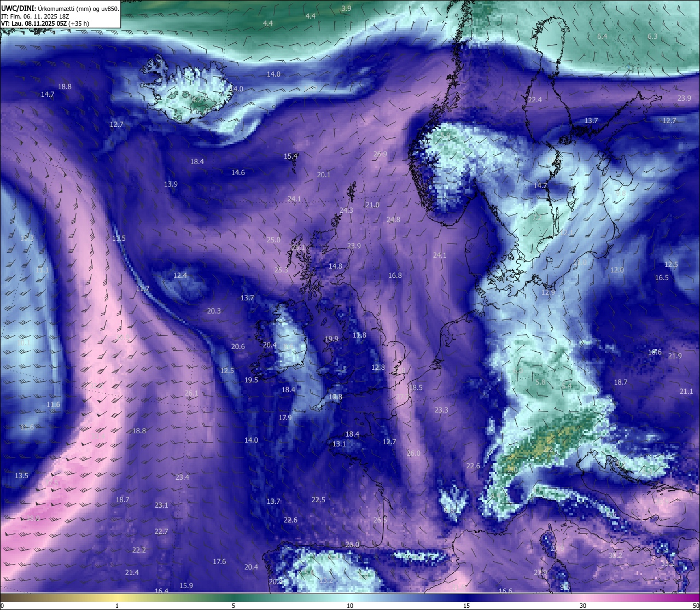700x610 pixels.
Task: Click the map value '6.3'
Action: coord(652,36)
